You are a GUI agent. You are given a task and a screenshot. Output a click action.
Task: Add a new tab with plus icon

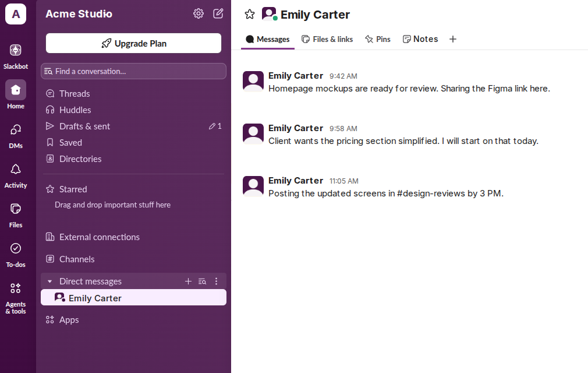pyautogui.click(x=452, y=39)
